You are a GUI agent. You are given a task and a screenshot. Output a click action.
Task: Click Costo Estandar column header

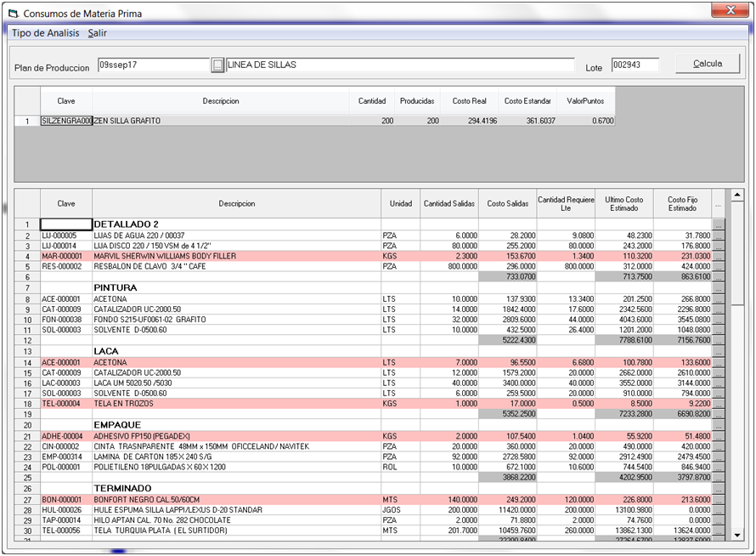pyautogui.click(x=528, y=101)
